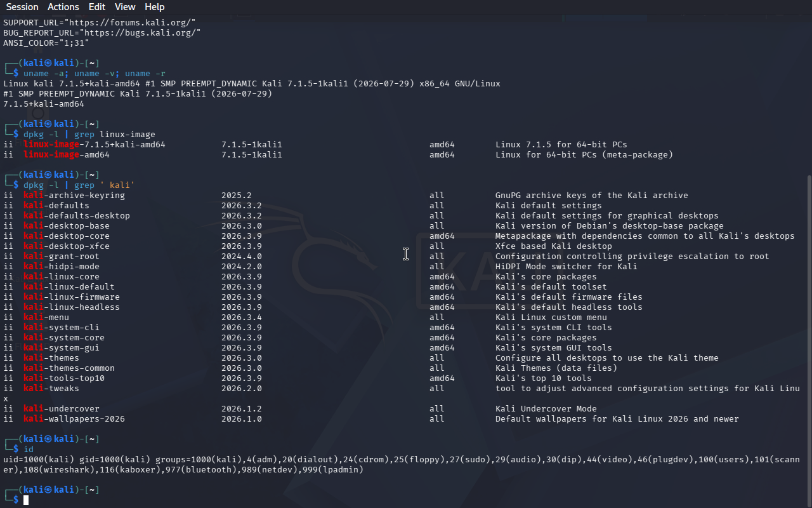Open the View menu
The image size is (812, 508).
coord(125,7)
